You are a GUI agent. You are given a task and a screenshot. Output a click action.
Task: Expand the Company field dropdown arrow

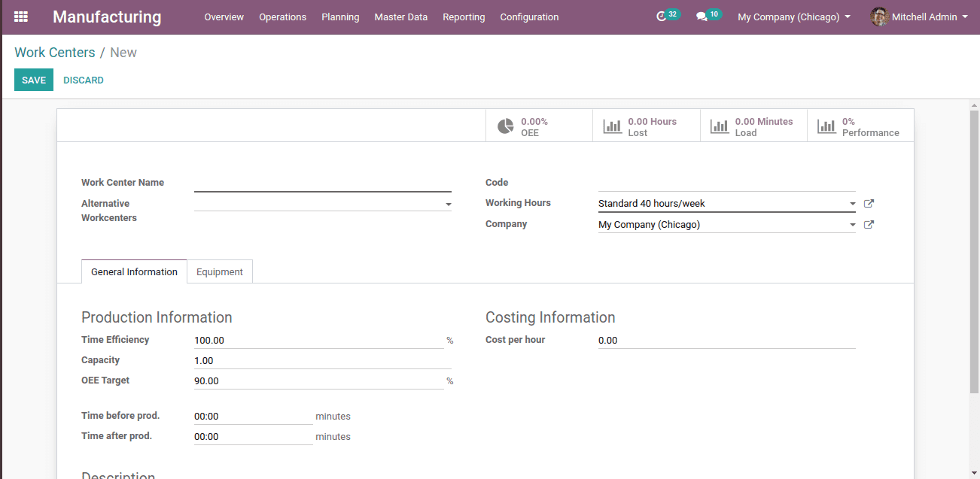852,225
